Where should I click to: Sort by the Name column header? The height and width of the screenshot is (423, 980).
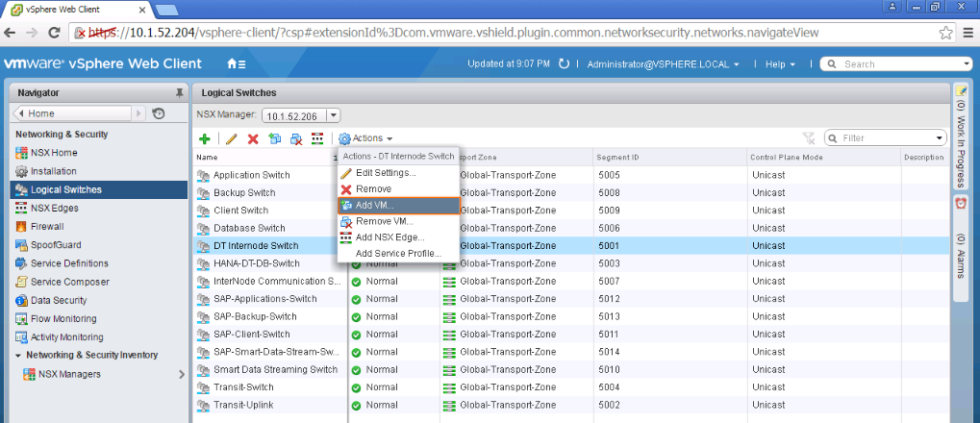(269, 158)
